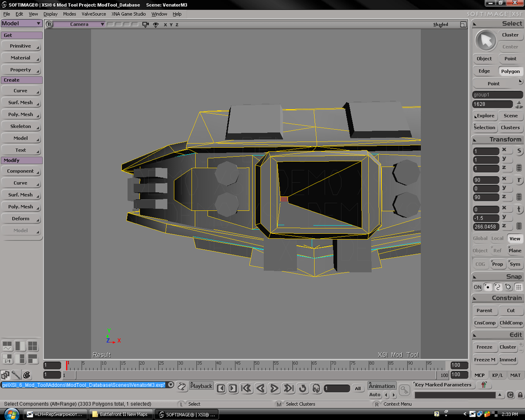
Task: Switch to KP/L tab
Action: 497,375
